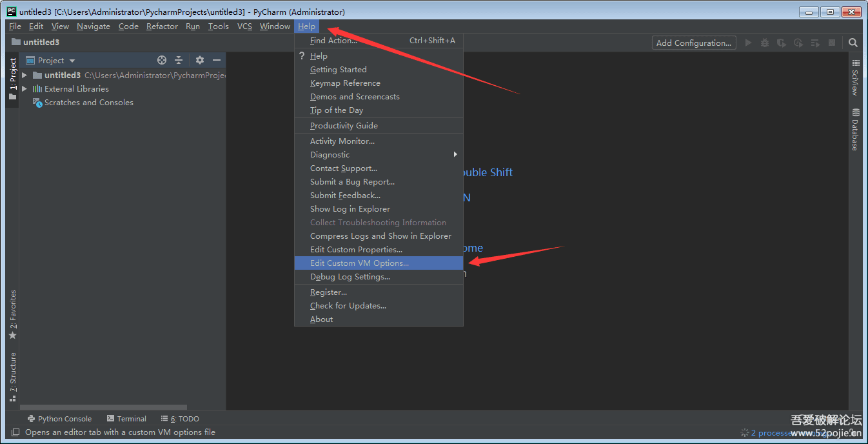Close the open Help menu

click(306, 26)
